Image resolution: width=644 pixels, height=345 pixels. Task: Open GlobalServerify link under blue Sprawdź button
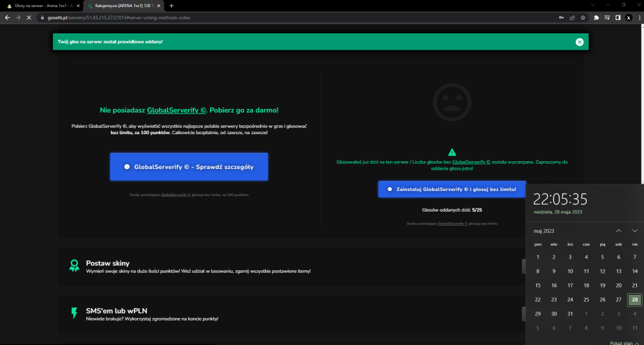[x=176, y=195]
